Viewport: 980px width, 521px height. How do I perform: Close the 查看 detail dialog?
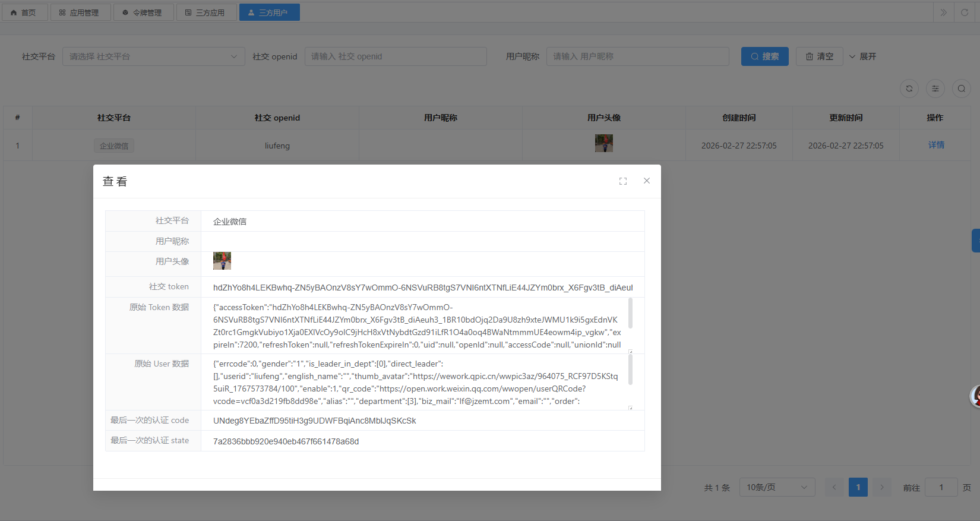[646, 181]
